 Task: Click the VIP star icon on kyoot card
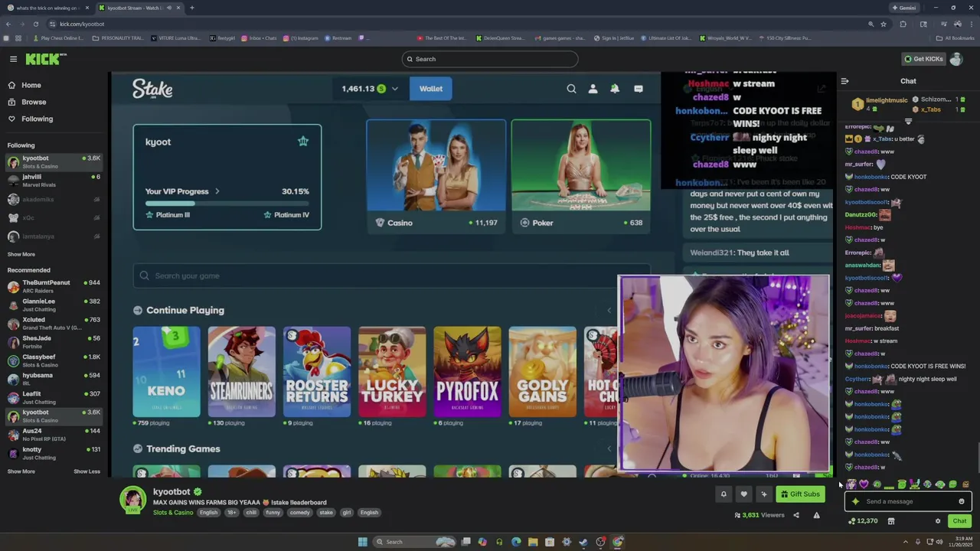click(303, 142)
